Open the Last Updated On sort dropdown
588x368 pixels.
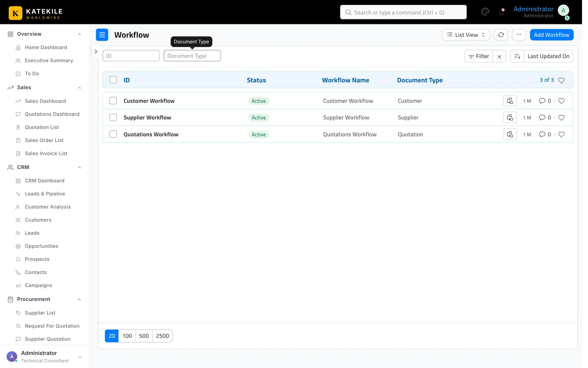548,56
